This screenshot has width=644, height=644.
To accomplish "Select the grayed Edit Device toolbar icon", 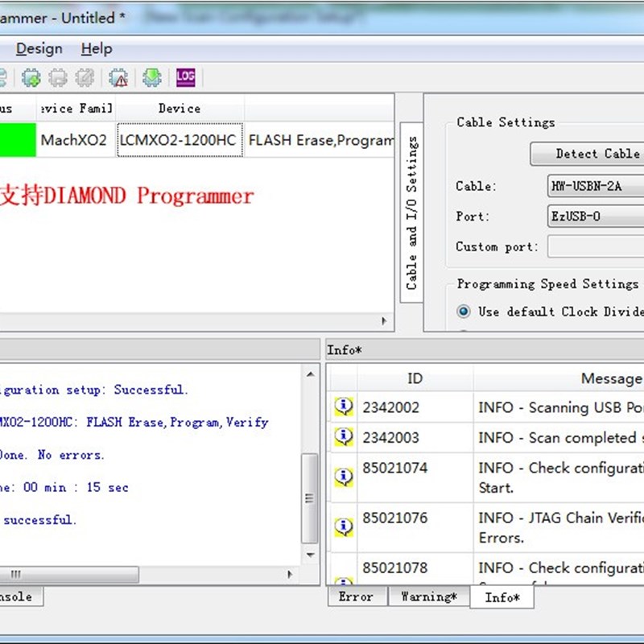I will [x=87, y=76].
